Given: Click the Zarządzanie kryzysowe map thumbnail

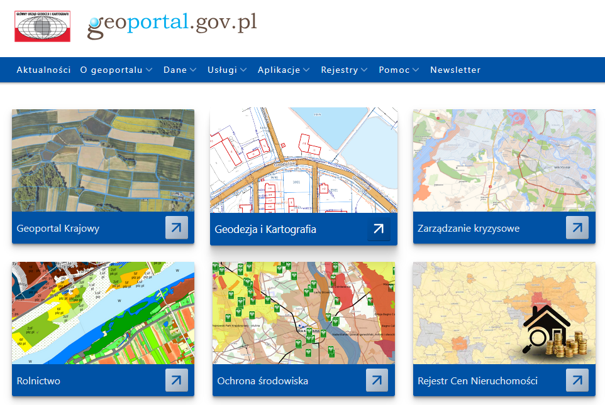Looking at the screenshot, I should coord(504,160).
